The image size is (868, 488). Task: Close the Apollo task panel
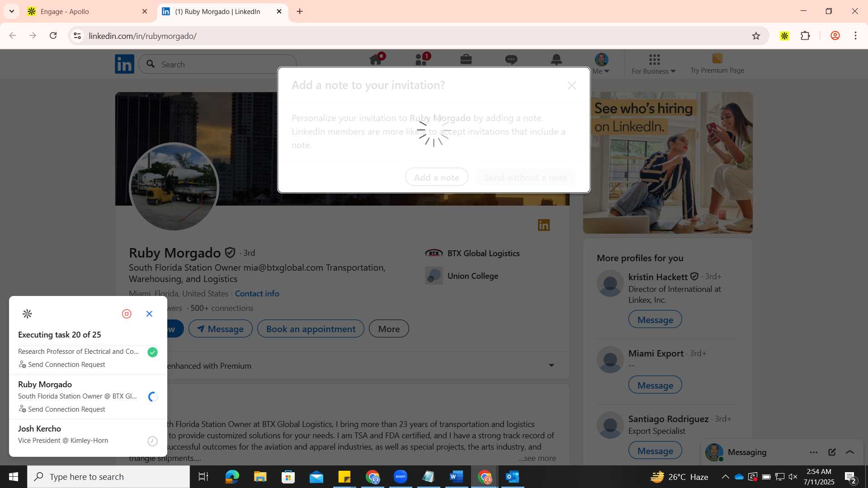click(x=149, y=314)
